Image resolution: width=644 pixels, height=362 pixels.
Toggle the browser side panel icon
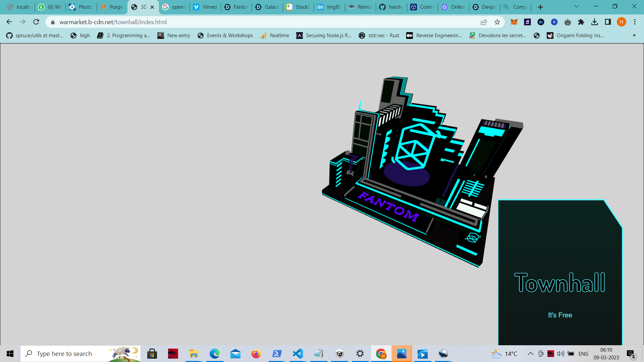(x=608, y=22)
